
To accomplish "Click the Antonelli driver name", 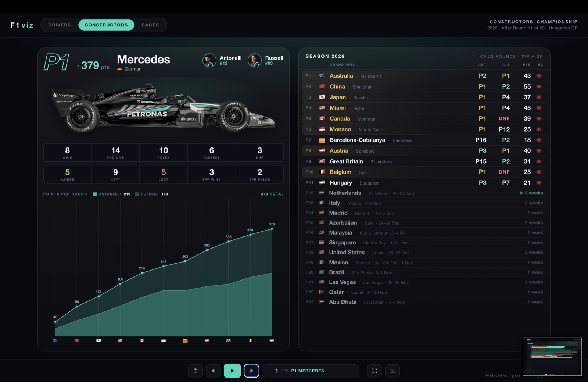I will [231, 58].
